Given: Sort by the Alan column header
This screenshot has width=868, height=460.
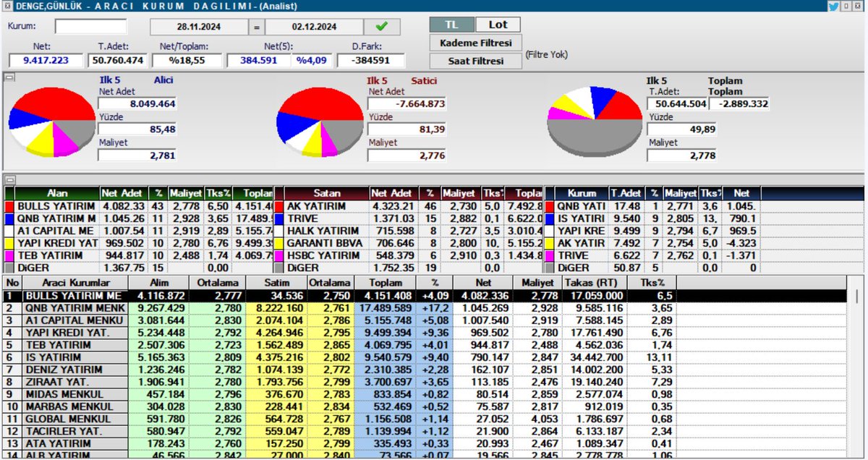Looking at the screenshot, I should [57, 194].
